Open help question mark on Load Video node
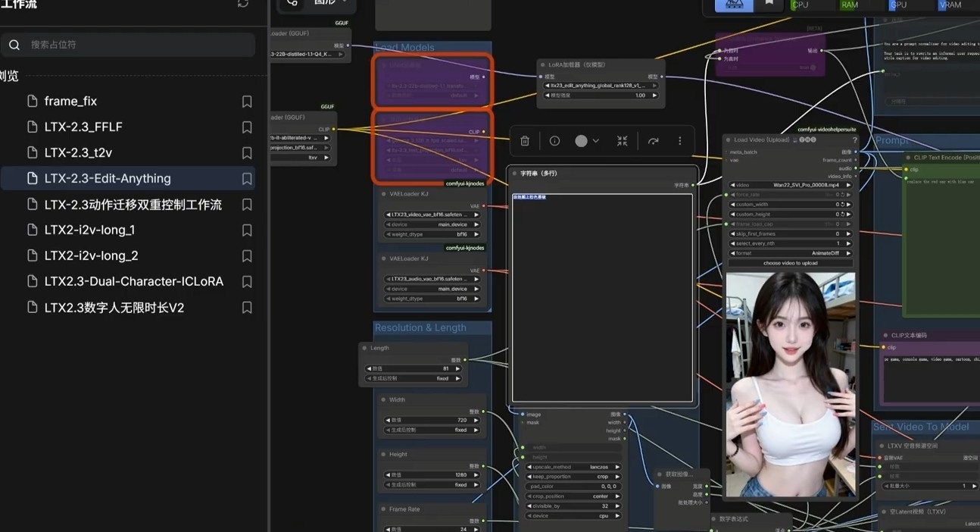Viewport: 980px width, 532px height. pos(854,139)
